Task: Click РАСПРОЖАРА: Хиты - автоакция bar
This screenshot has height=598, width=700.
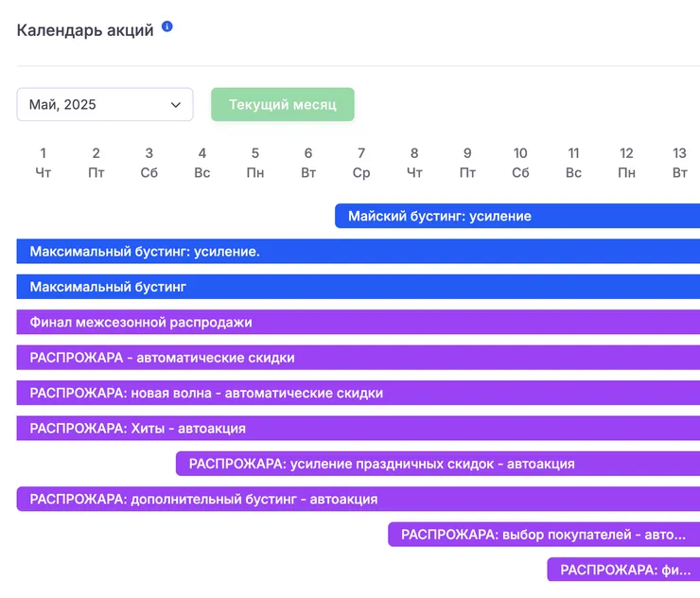Action: (x=359, y=429)
